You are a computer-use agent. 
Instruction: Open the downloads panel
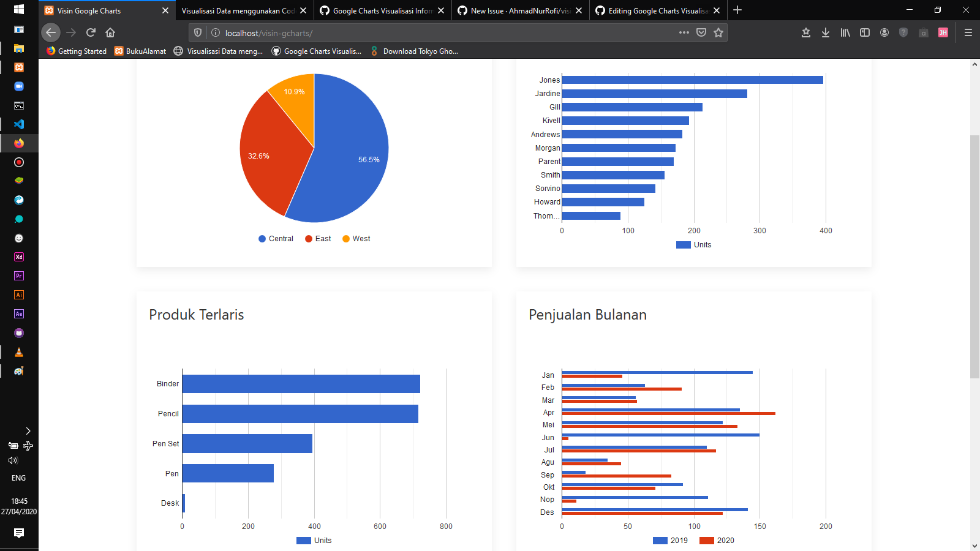(x=826, y=32)
